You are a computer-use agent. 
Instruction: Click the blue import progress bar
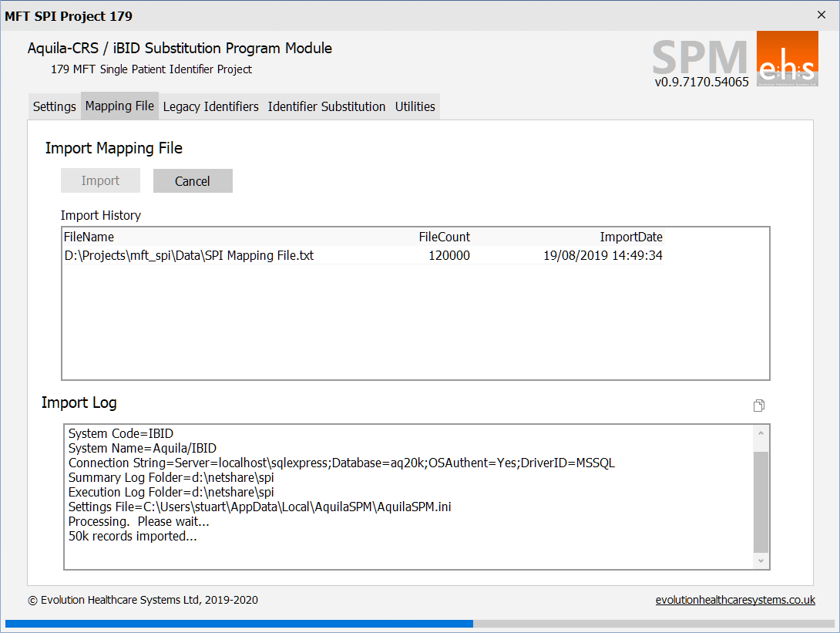[239, 623]
